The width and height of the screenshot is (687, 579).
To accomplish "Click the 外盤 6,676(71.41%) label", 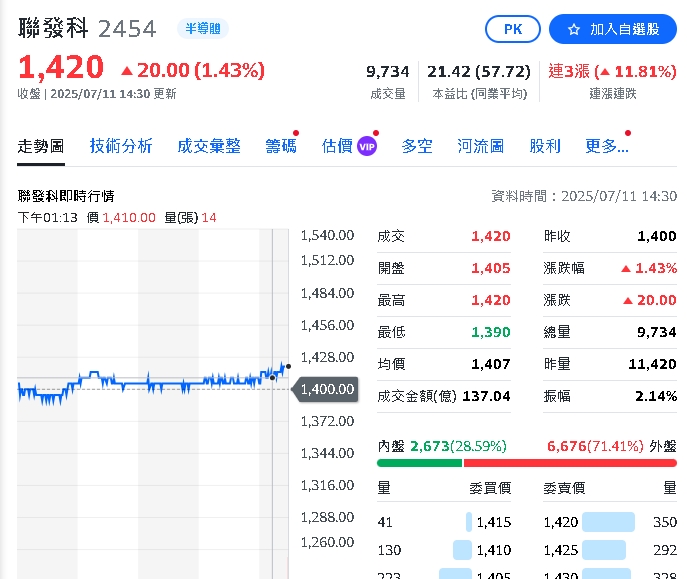I will coord(612,446).
